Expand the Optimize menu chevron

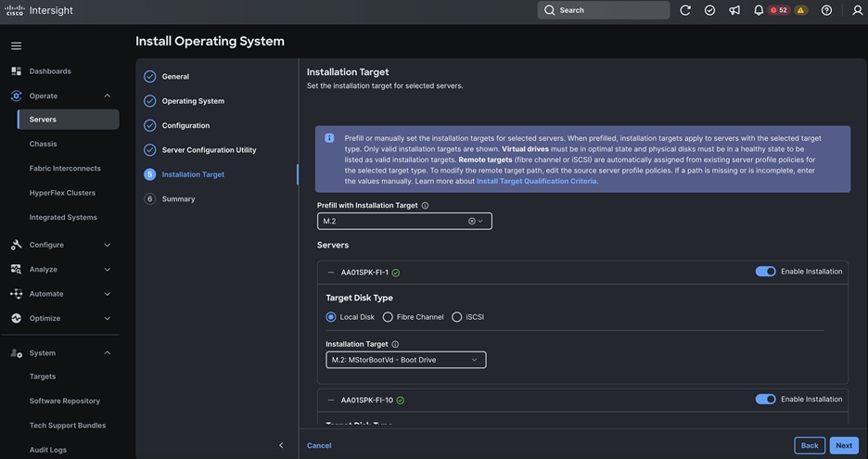108,318
